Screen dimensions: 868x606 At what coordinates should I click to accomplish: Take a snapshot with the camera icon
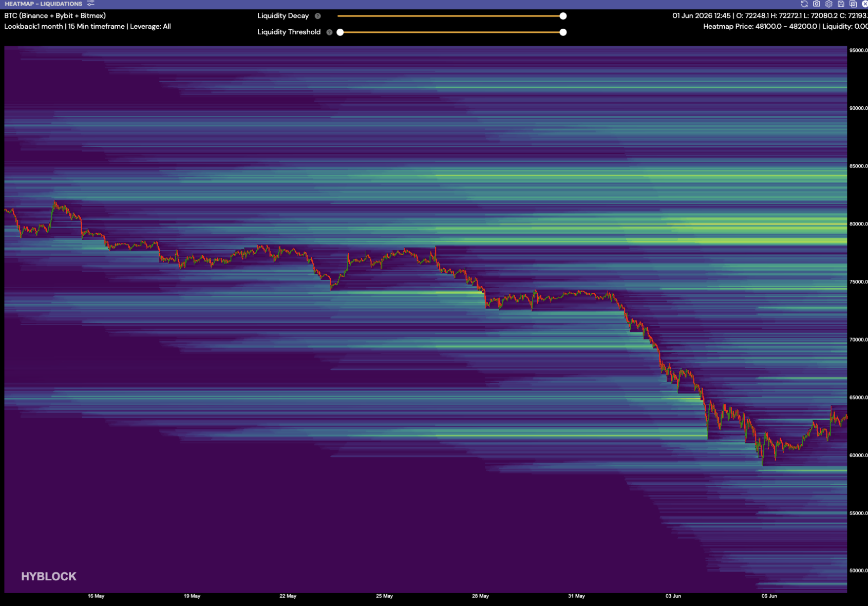coord(817,4)
